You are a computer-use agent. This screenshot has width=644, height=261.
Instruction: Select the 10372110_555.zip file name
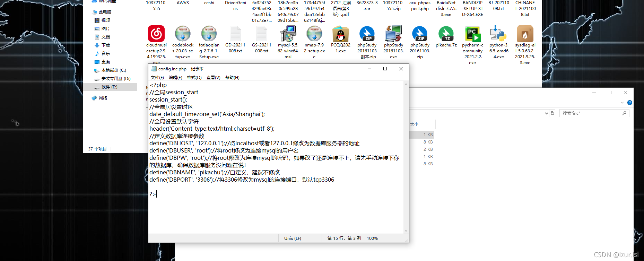[x=393, y=6]
